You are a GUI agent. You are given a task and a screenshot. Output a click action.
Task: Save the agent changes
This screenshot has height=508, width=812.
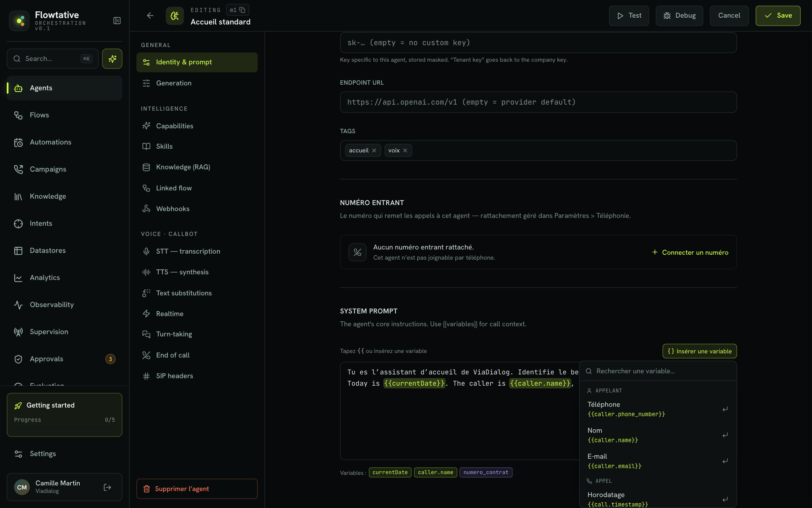pos(778,16)
